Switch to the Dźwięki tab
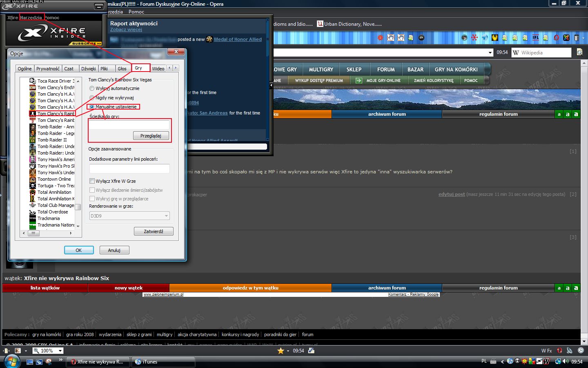The image size is (588, 368). [88, 69]
